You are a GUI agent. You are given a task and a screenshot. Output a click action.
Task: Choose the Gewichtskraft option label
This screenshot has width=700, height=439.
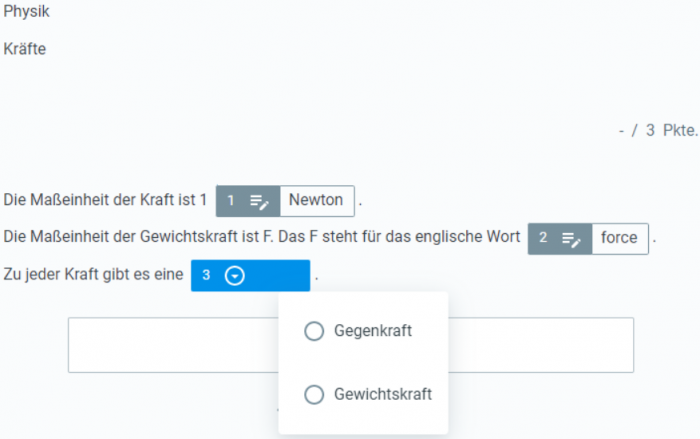click(383, 394)
